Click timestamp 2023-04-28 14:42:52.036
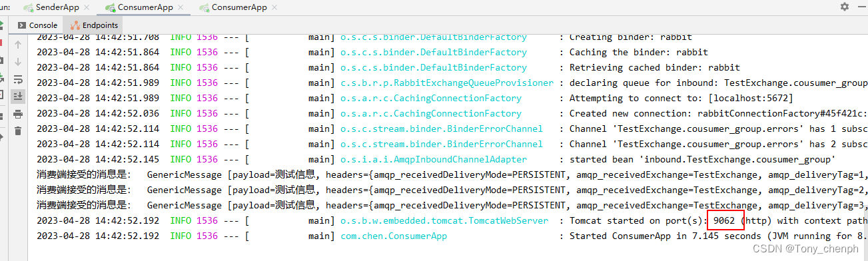This screenshot has height=261, width=868. tap(98, 113)
